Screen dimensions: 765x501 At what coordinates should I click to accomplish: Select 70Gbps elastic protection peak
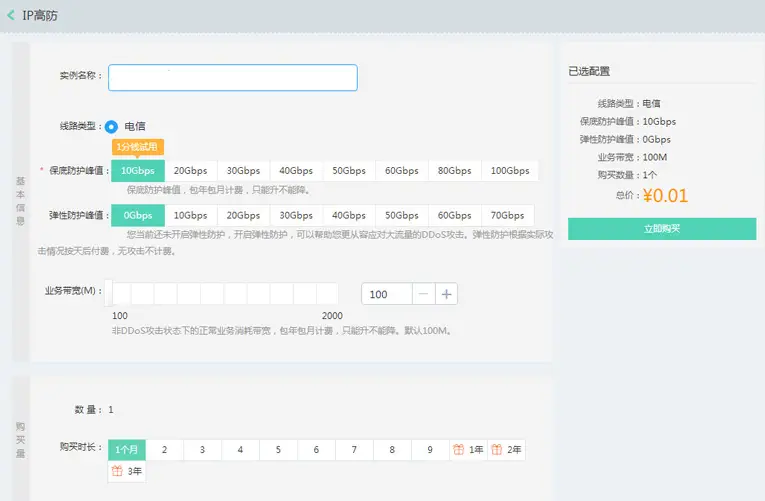pyautogui.click(x=507, y=215)
